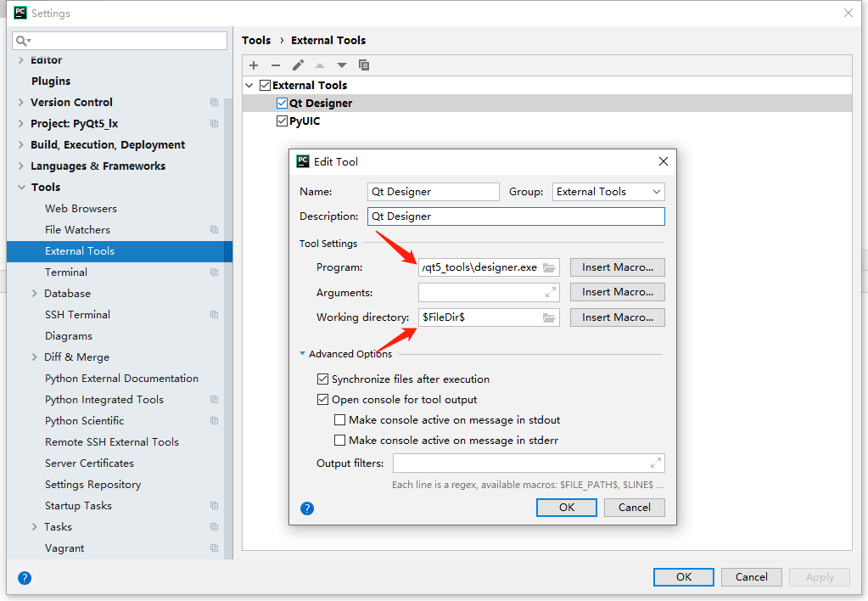Image resolution: width=868 pixels, height=601 pixels.
Task: Select Diagrams in settings tree
Action: coord(69,336)
